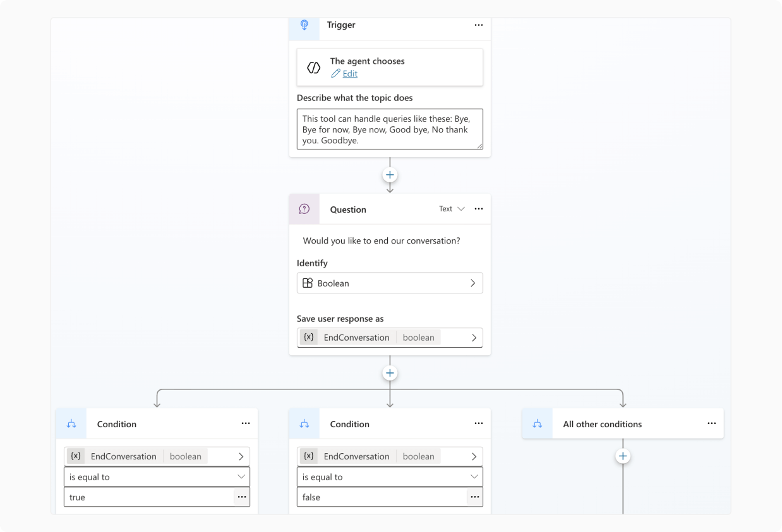
Task: Add node under All other conditions
Action: click(623, 456)
